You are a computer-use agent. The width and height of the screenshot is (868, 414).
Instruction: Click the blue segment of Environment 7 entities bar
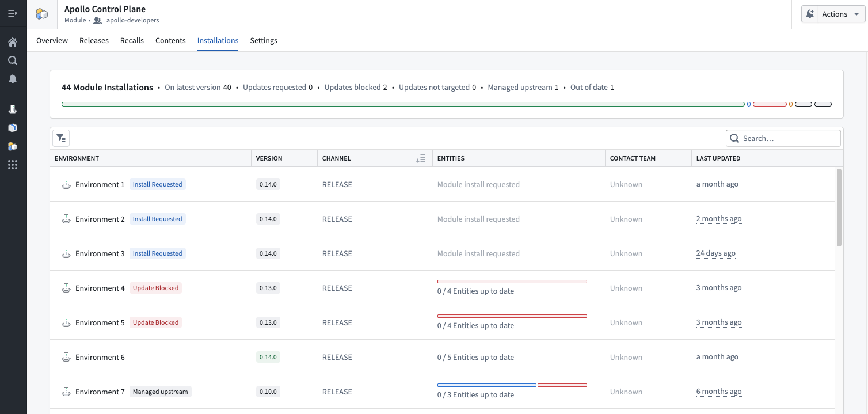point(487,385)
